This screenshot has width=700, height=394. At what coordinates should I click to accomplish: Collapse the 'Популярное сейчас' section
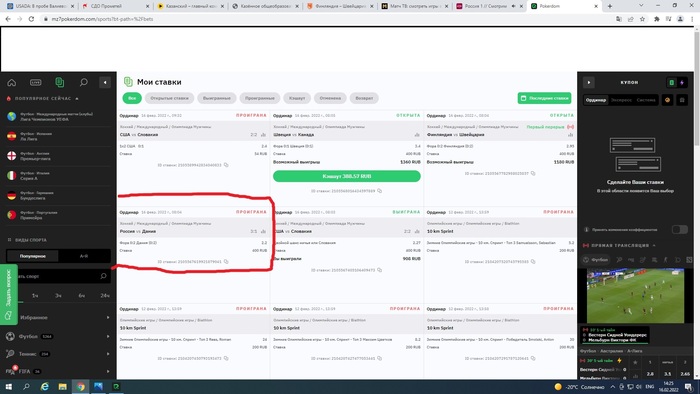coord(77,99)
